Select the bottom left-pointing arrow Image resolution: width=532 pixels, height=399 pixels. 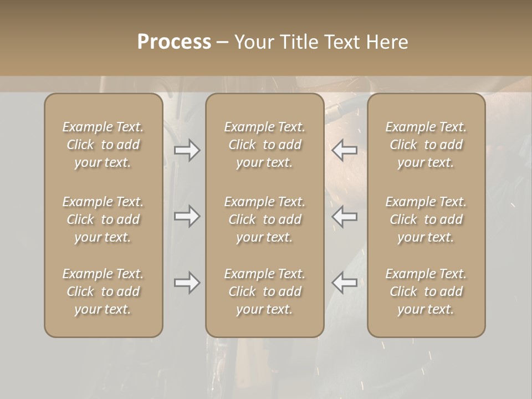(344, 283)
